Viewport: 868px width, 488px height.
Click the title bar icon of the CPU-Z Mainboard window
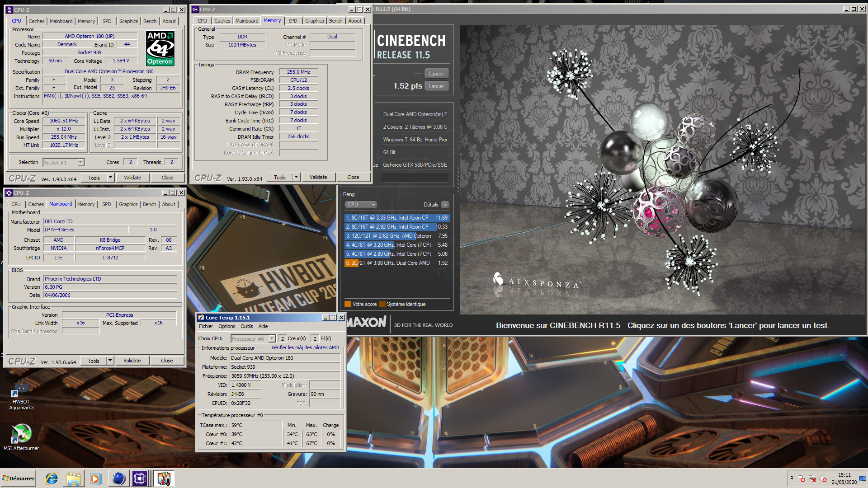(9, 193)
